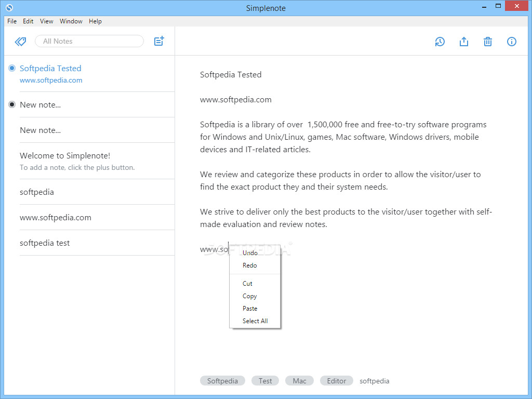Image resolution: width=532 pixels, height=399 pixels.
Task: Close the Simplenote window
Action: tap(517, 6)
